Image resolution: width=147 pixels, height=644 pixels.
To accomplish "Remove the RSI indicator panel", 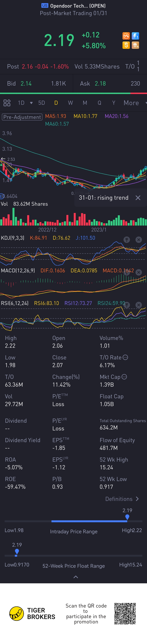I will (139, 305).
